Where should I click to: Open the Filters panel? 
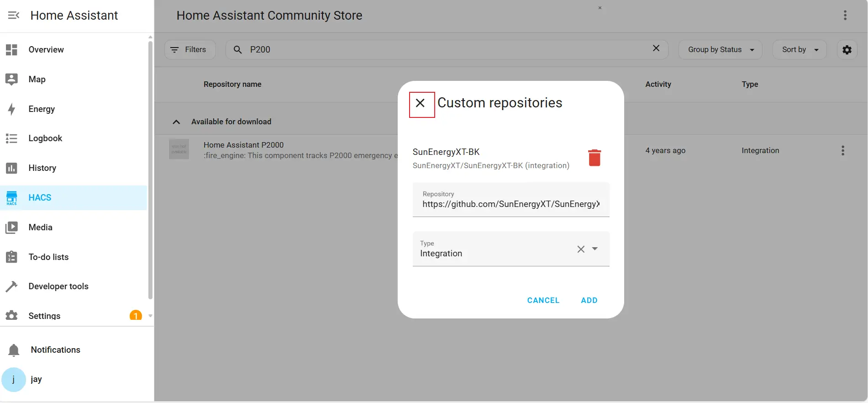point(189,50)
